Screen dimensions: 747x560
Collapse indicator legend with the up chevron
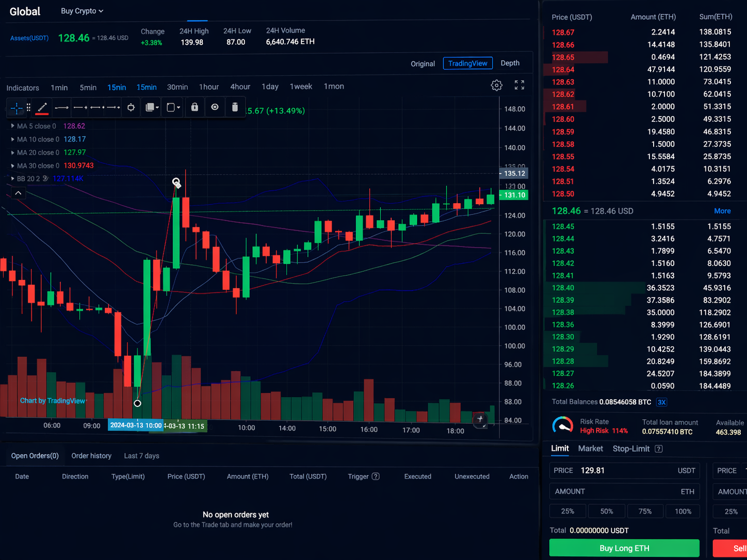pyautogui.click(x=18, y=193)
